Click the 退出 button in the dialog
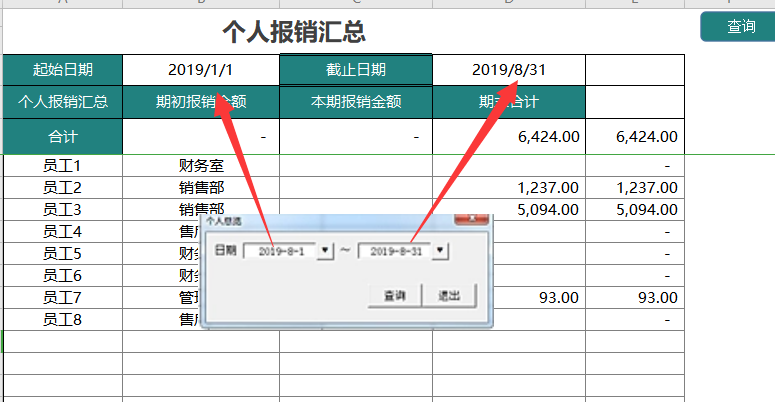The image size is (775, 402). click(449, 296)
